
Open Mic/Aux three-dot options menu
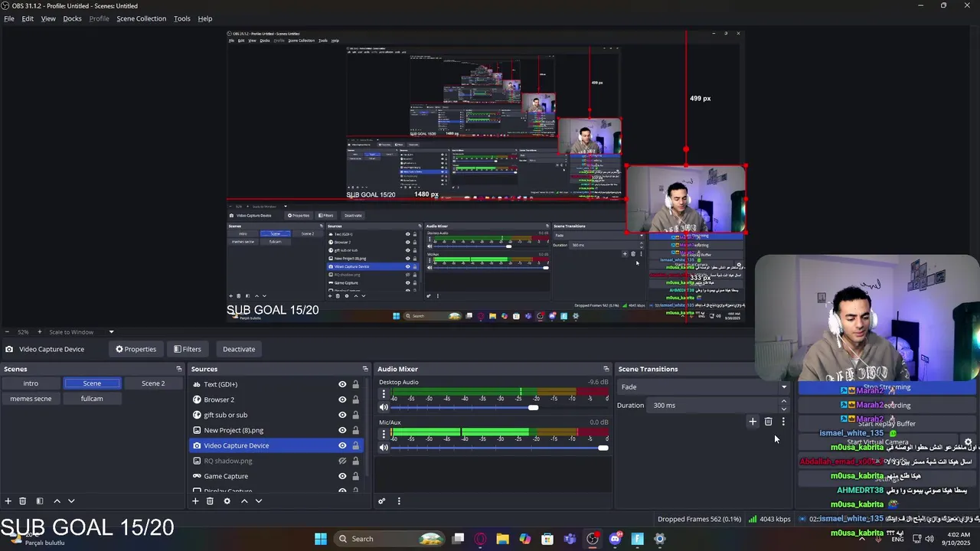tap(384, 435)
